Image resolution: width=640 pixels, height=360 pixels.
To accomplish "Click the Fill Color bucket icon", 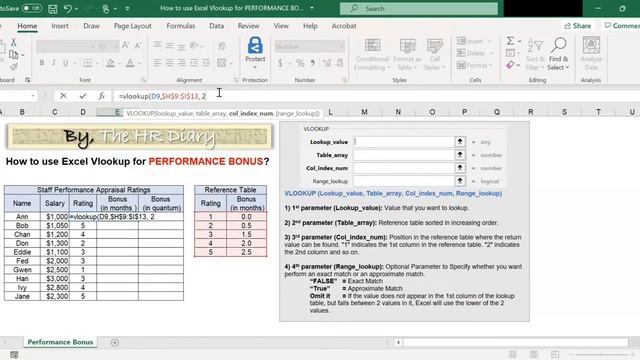I will (x=110, y=63).
